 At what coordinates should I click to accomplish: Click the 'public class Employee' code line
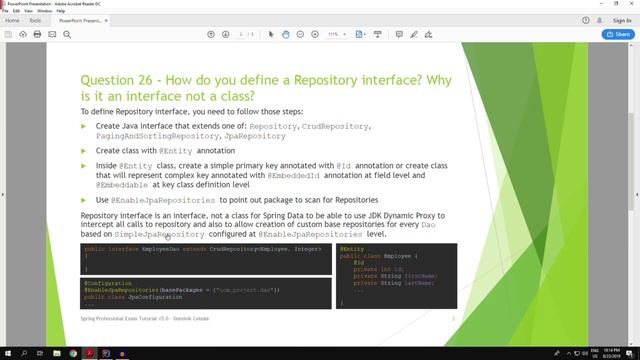pos(379,256)
